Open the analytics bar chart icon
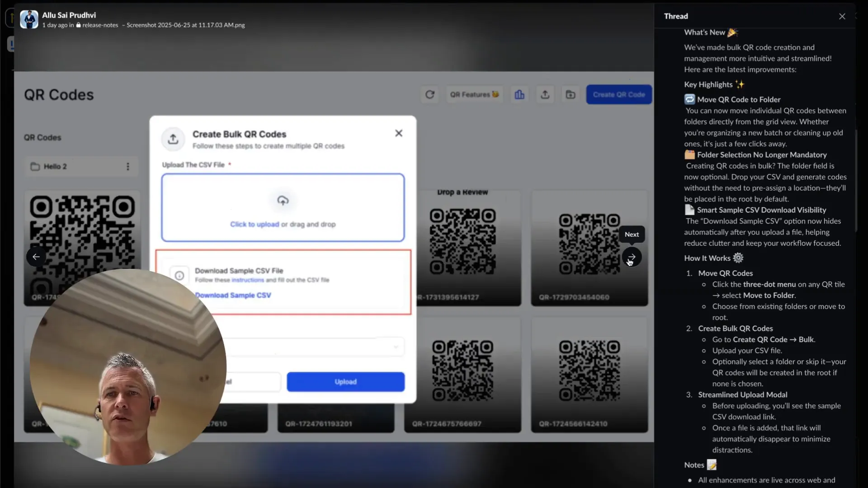The image size is (868, 488). pyautogui.click(x=519, y=94)
